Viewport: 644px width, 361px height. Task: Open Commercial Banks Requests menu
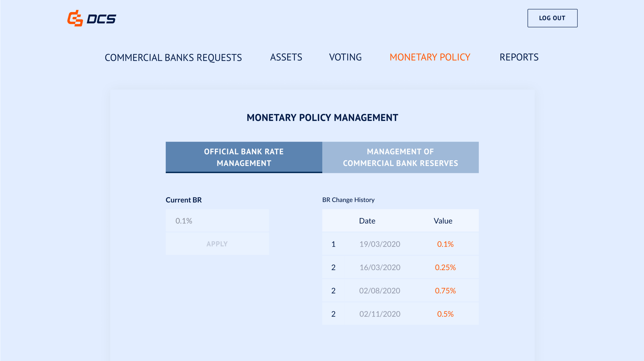click(x=173, y=58)
